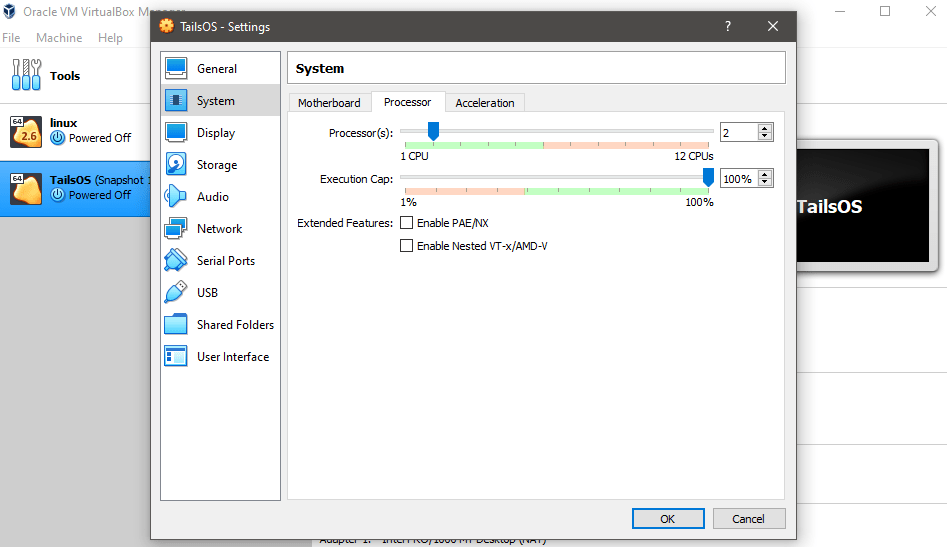This screenshot has height=547, width=947.
Task: Click the VirtualBox app logo icon
Action: tap(10, 11)
